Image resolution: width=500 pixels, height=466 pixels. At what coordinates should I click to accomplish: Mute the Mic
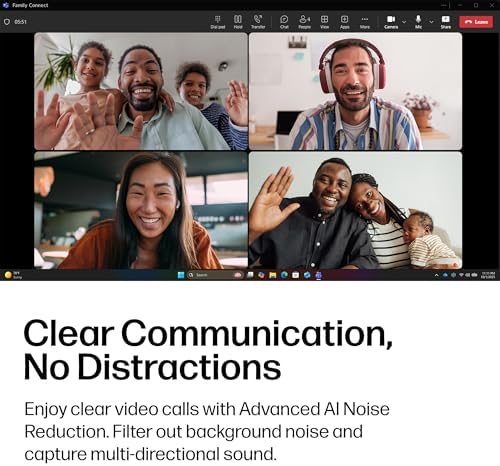418,22
